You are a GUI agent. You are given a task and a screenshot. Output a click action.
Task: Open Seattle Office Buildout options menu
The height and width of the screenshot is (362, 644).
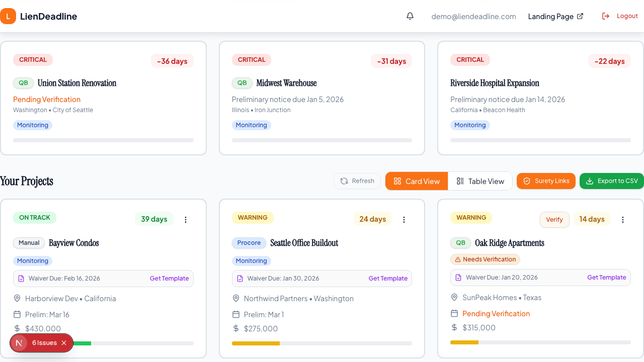click(x=404, y=220)
